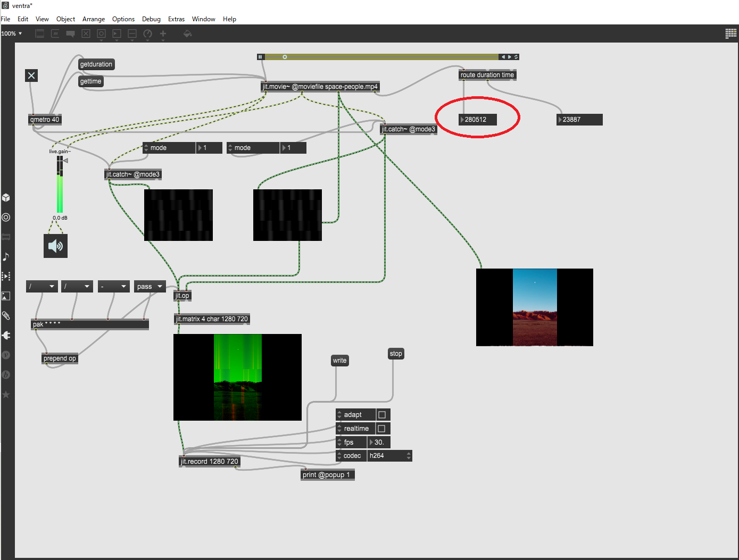Click the movie playbar position slider

coord(380,57)
